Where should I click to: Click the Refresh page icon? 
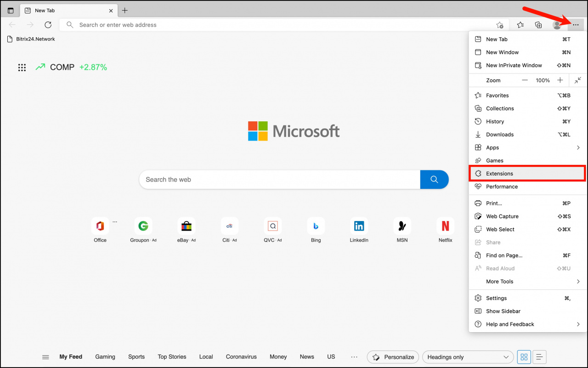point(48,25)
